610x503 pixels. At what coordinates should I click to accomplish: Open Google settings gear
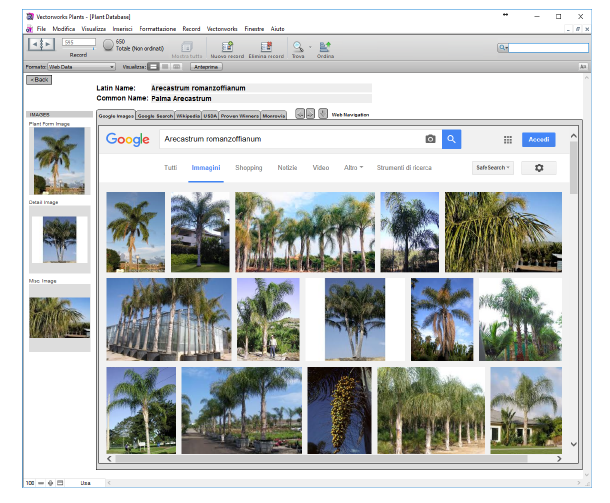click(539, 168)
